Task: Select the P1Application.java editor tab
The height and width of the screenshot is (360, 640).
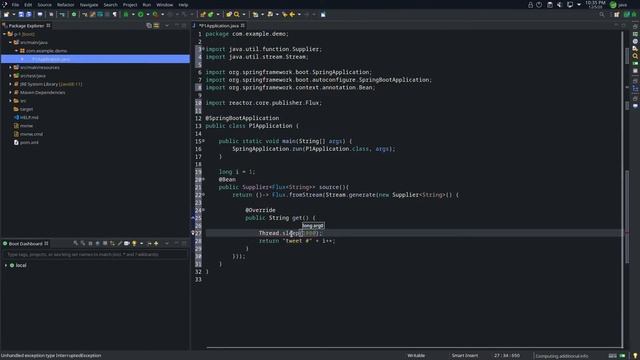Action: [219, 26]
